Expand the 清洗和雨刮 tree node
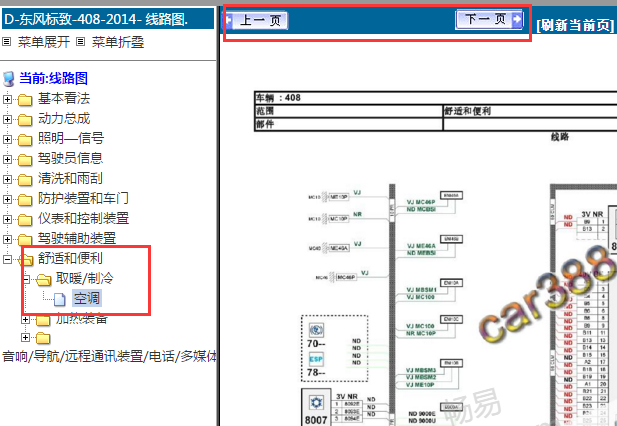This screenshot has width=617, height=426. pyautogui.click(x=7, y=179)
